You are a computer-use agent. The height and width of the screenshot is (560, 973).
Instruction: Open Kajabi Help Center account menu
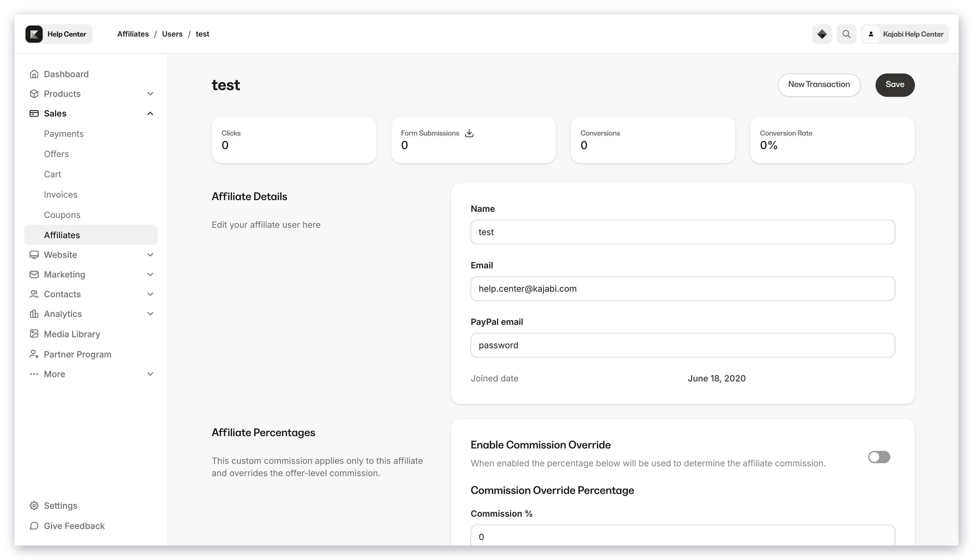pyautogui.click(x=904, y=34)
